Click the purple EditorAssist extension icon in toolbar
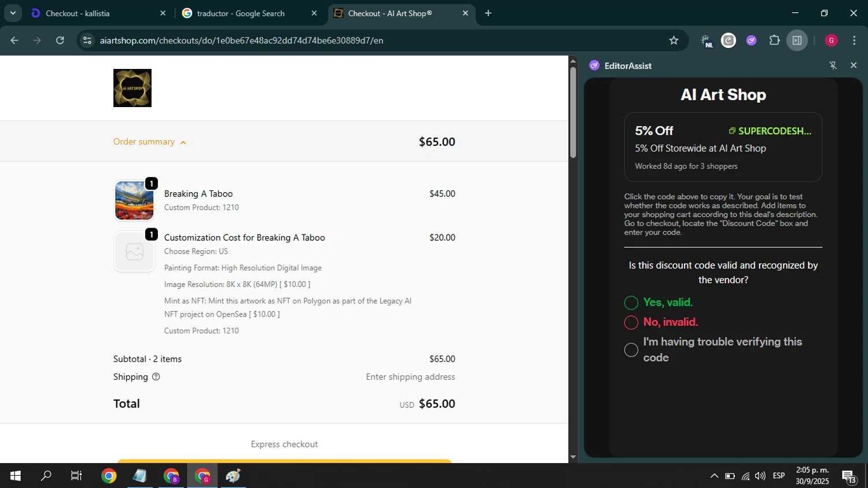 (751, 41)
